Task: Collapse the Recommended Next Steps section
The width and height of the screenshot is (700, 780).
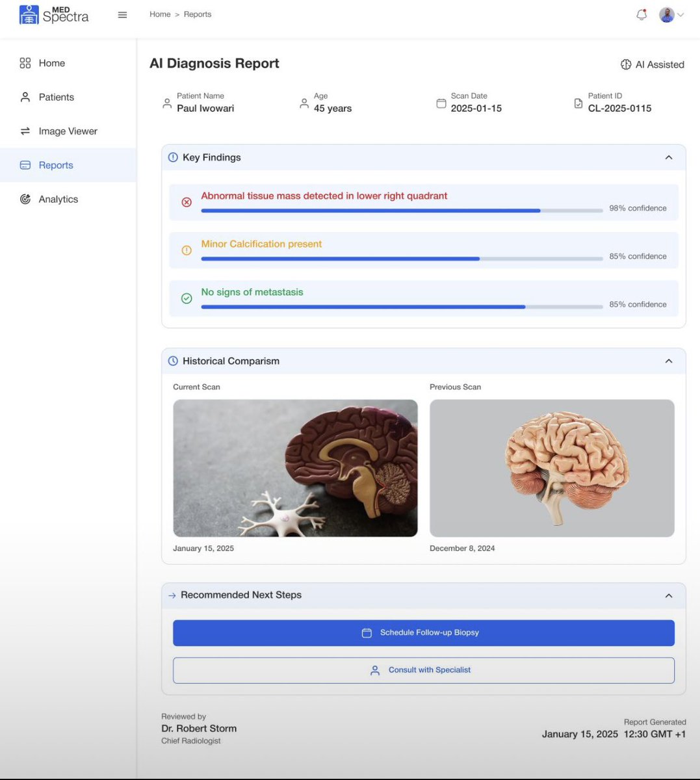Action: pyautogui.click(x=669, y=595)
